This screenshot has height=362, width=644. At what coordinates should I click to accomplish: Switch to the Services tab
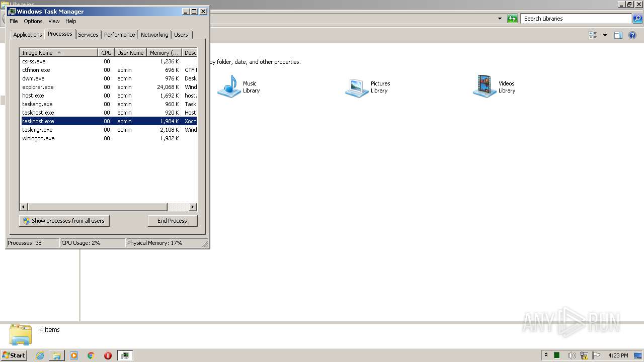pos(88,35)
